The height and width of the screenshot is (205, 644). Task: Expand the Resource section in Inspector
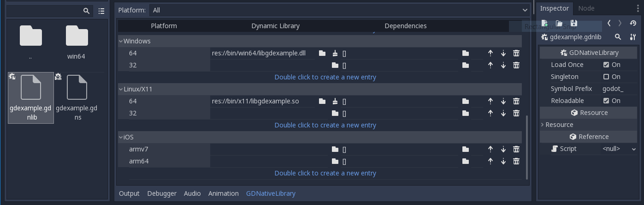click(x=543, y=125)
